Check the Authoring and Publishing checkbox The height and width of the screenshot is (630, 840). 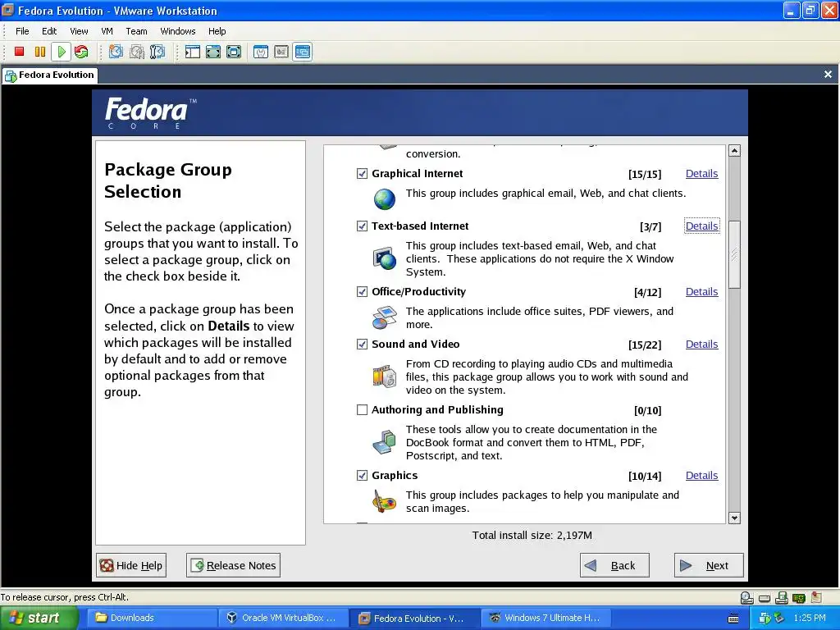362,410
